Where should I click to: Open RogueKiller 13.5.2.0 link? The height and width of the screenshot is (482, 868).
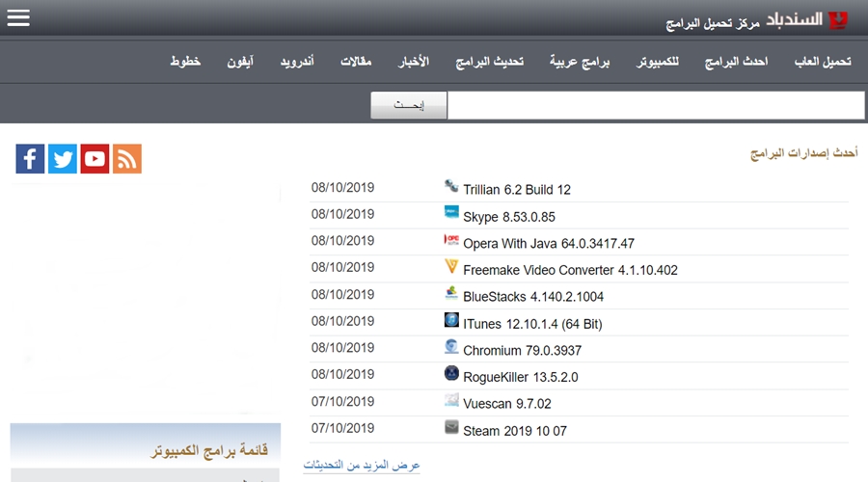pyautogui.click(x=521, y=377)
